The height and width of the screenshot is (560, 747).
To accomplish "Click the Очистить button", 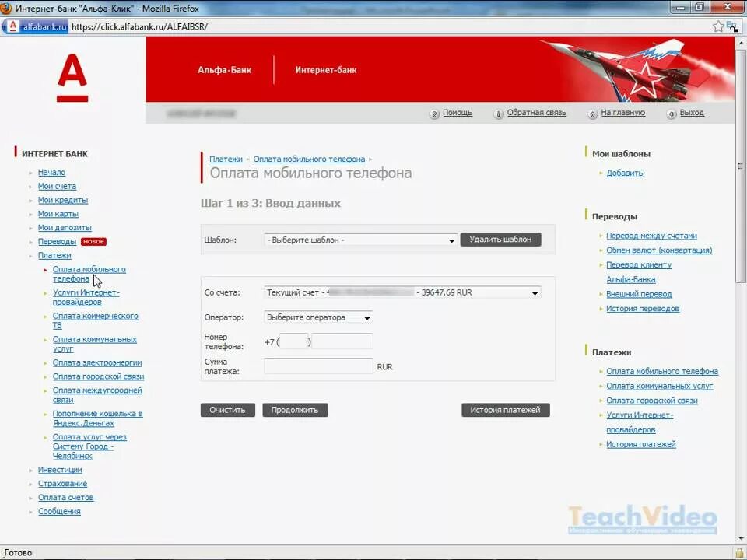I will click(x=228, y=410).
